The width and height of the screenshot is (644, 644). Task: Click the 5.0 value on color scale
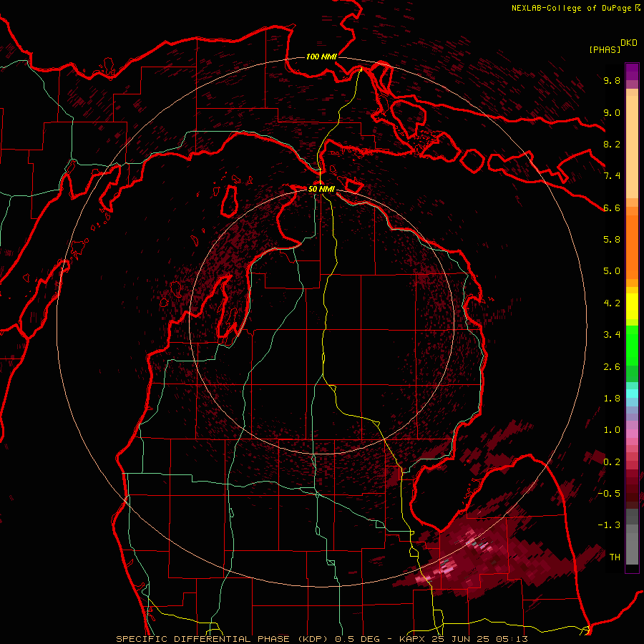point(612,271)
